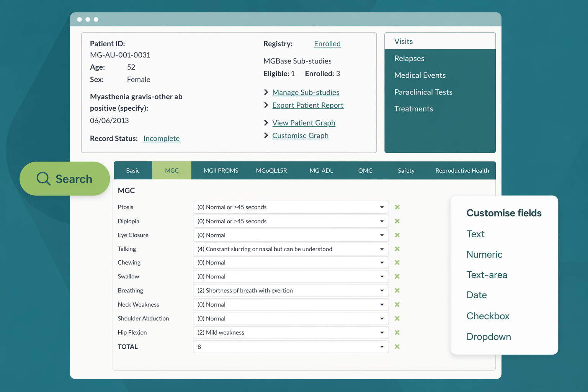Screen dimensions: 588x392
Task: Clear the Eye Closure value via X icon
Action: [x=397, y=235]
